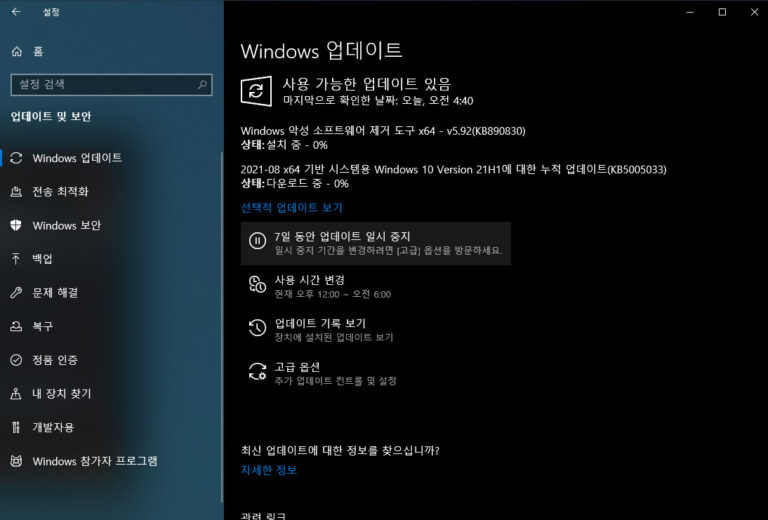The width and height of the screenshot is (768, 520).
Task: Click the 업데이트 및 보안 section heading
Action: (x=51, y=117)
